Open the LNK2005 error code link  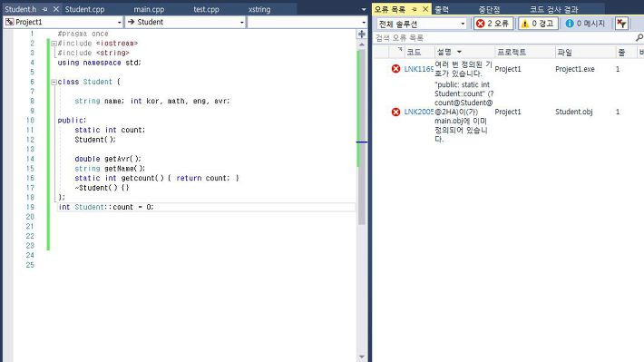(x=418, y=112)
